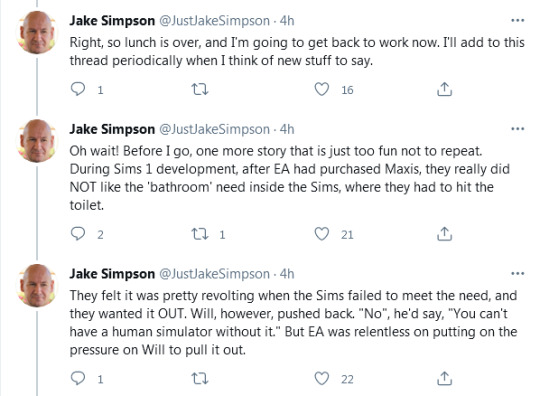Open Jake Simpson's profile from first tweet name
This screenshot has height=396, width=540.
tap(112, 21)
